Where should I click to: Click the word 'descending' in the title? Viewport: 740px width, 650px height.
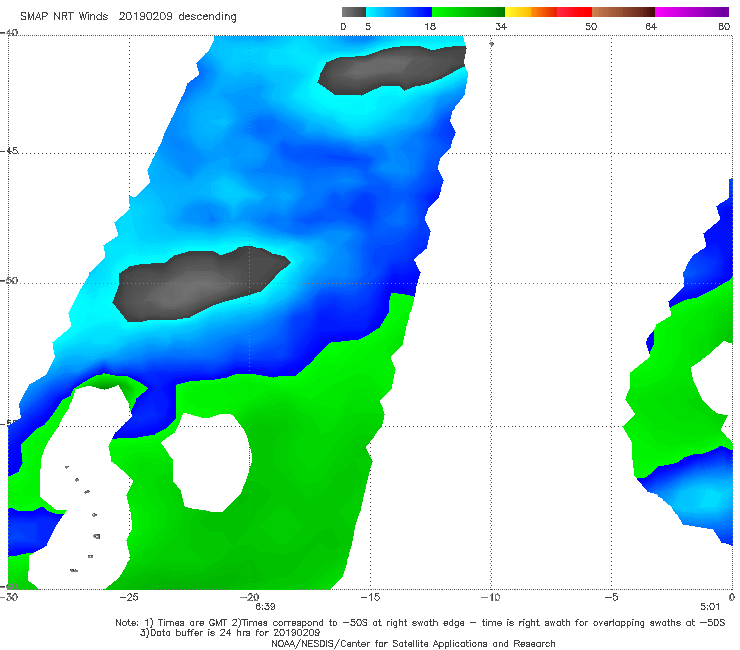207,17
